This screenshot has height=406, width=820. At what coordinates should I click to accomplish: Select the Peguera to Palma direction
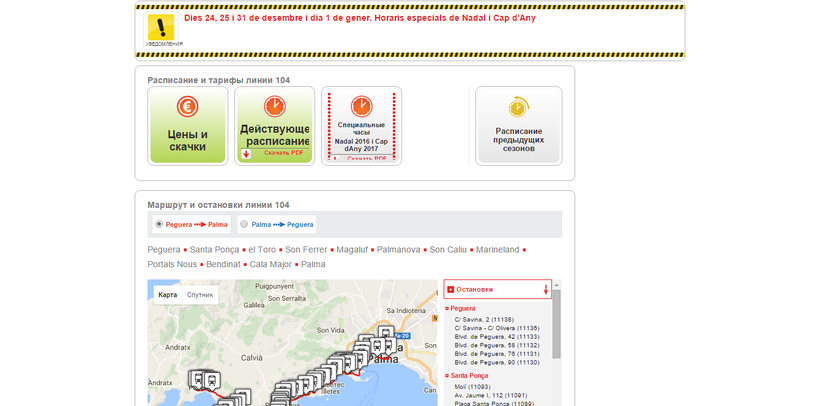point(159,224)
